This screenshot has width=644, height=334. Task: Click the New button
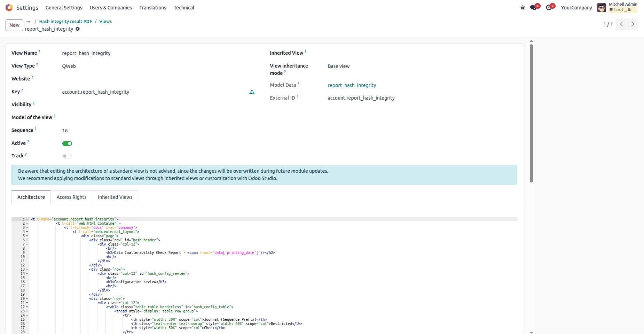tap(14, 25)
